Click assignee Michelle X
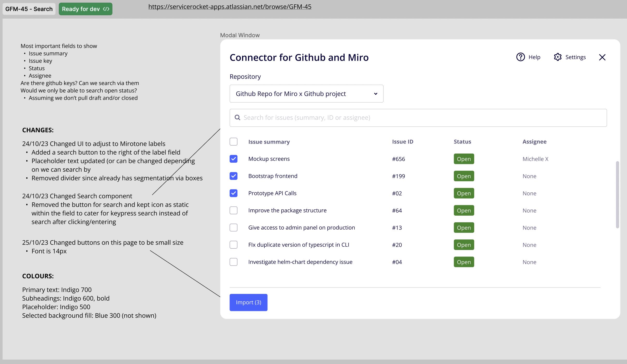 click(x=535, y=159)
